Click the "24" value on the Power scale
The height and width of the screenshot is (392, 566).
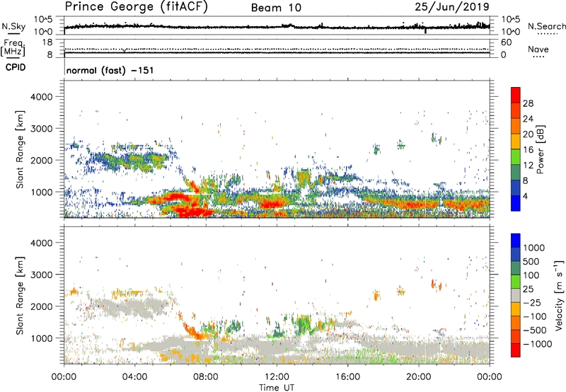point(528,119)
